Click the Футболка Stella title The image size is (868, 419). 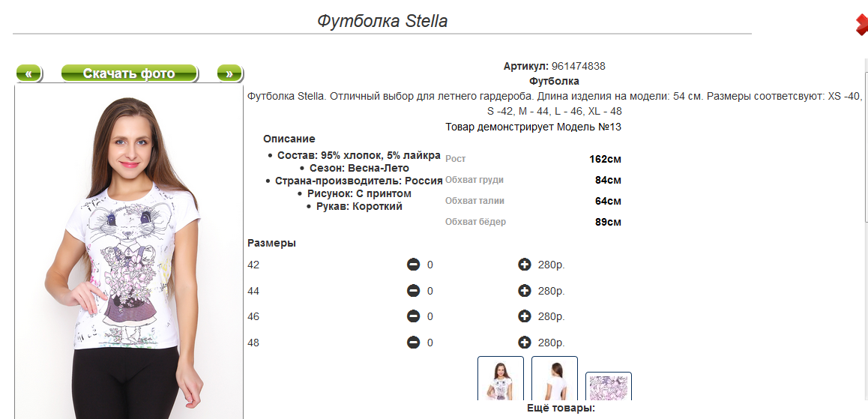(x=382, y=21)
